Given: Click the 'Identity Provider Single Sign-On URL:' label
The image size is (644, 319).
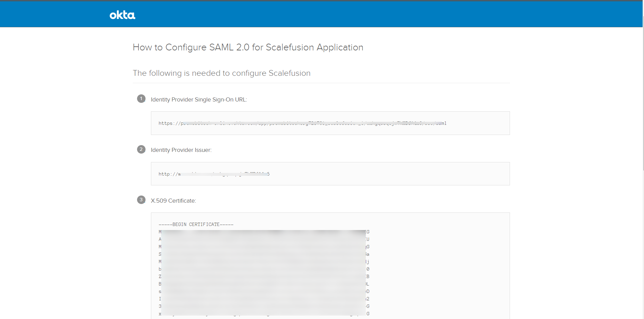Looking at the screenshot, I should [199, 99].
